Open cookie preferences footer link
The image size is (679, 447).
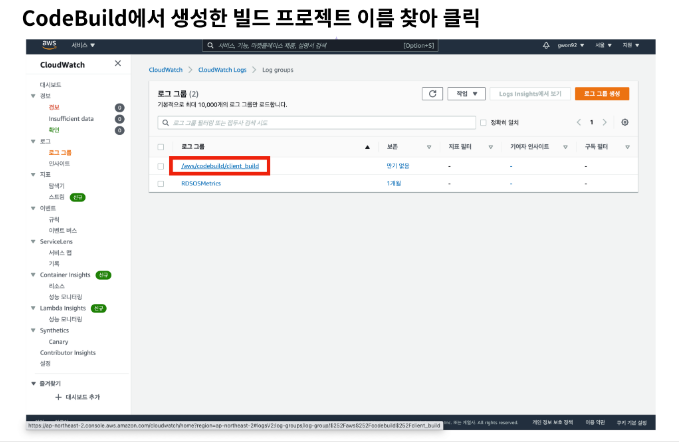[x=631, y=422]
